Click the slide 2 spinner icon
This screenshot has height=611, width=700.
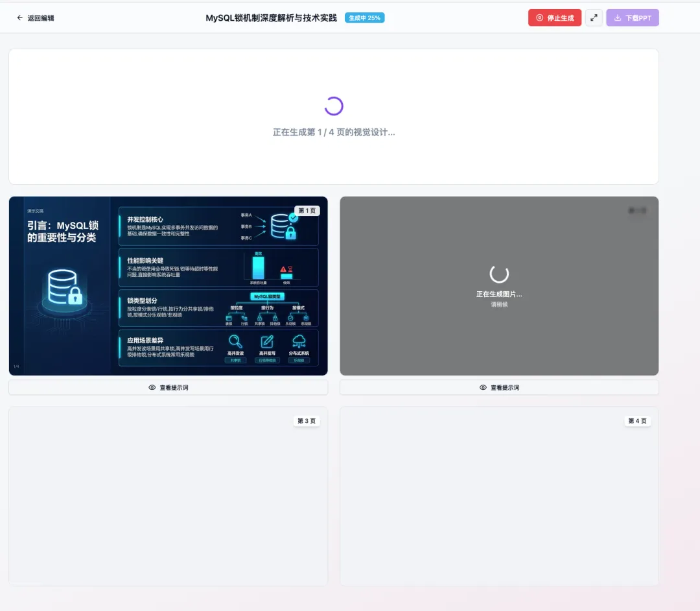point(499,274)
